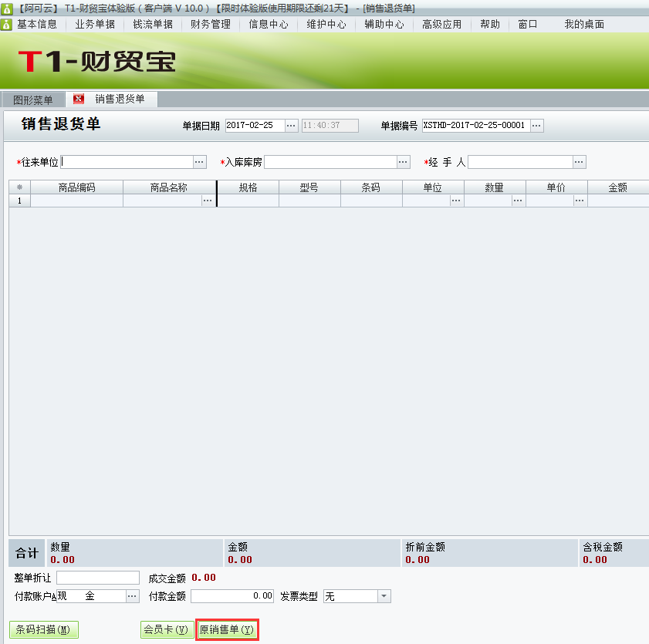This screenshot has width=649, height=644.
Task: Click the ellipsis button next to 单据编号
Action: (x=536, y=125)
